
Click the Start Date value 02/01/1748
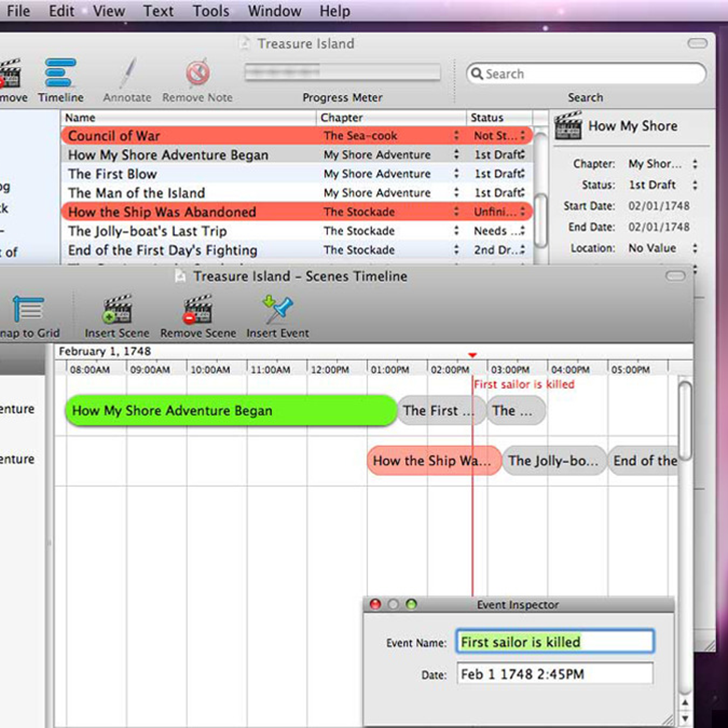[659, 206]
